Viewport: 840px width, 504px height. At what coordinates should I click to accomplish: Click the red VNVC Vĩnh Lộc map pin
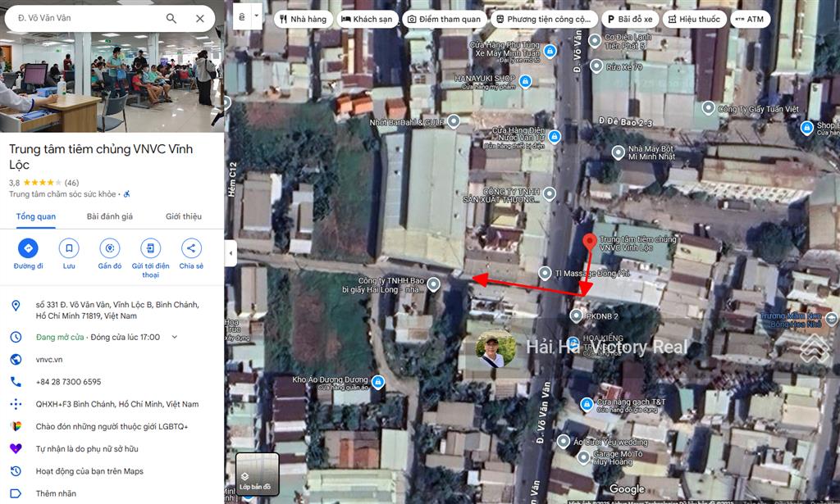coord(589,242)
